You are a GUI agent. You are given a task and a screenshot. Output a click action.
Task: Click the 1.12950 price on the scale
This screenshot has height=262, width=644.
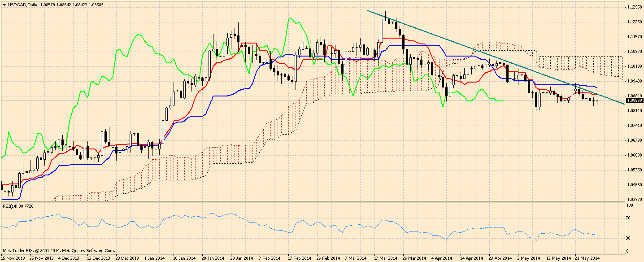pyautogui.click(x=634, y=7)
